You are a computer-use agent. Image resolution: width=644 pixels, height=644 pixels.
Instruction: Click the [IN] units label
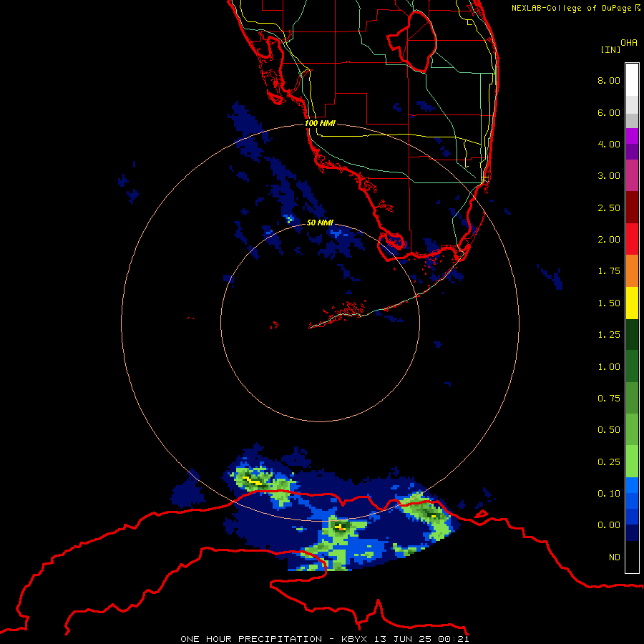610,49
